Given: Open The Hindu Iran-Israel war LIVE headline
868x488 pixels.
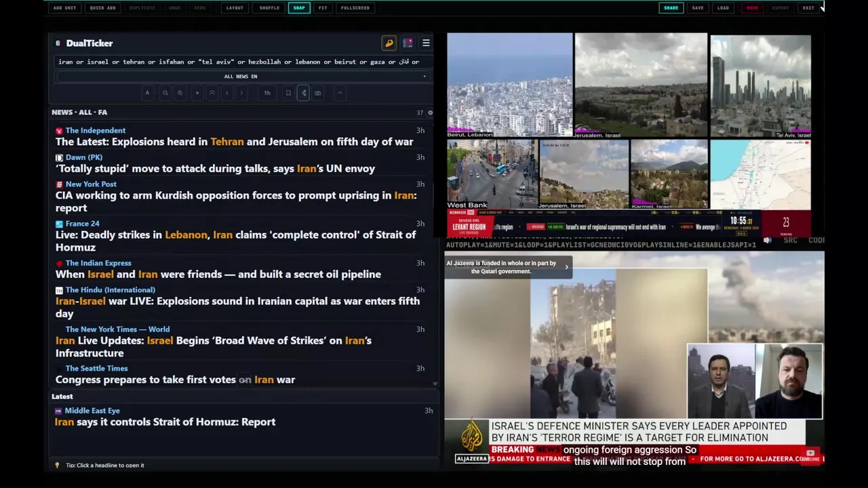Looking at the screenshot, I should pos(237,307).
